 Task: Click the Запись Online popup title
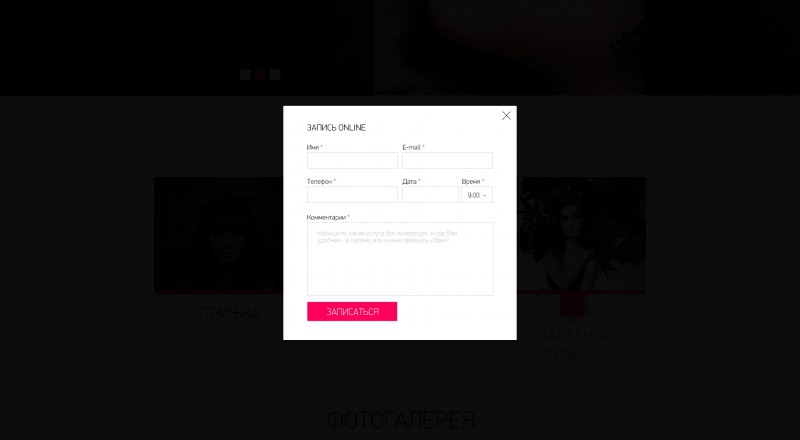[336, 128]
